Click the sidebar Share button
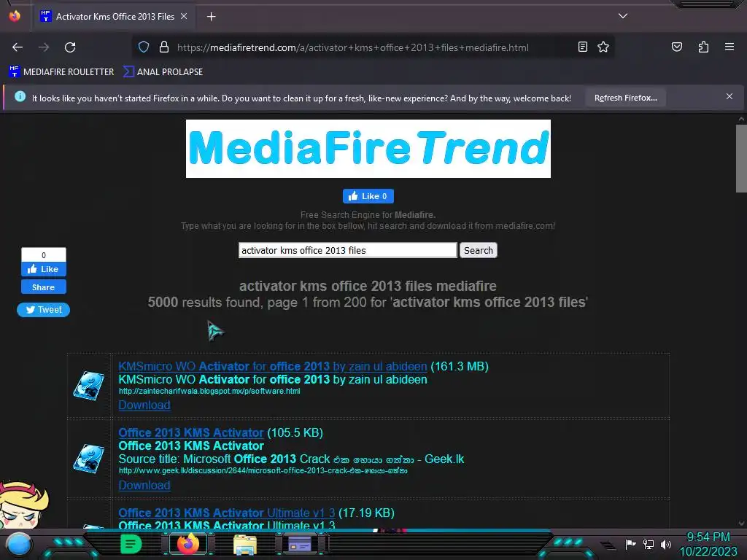Image resolution: width=747 pixels, height=560 pixels. pos(43,287)
